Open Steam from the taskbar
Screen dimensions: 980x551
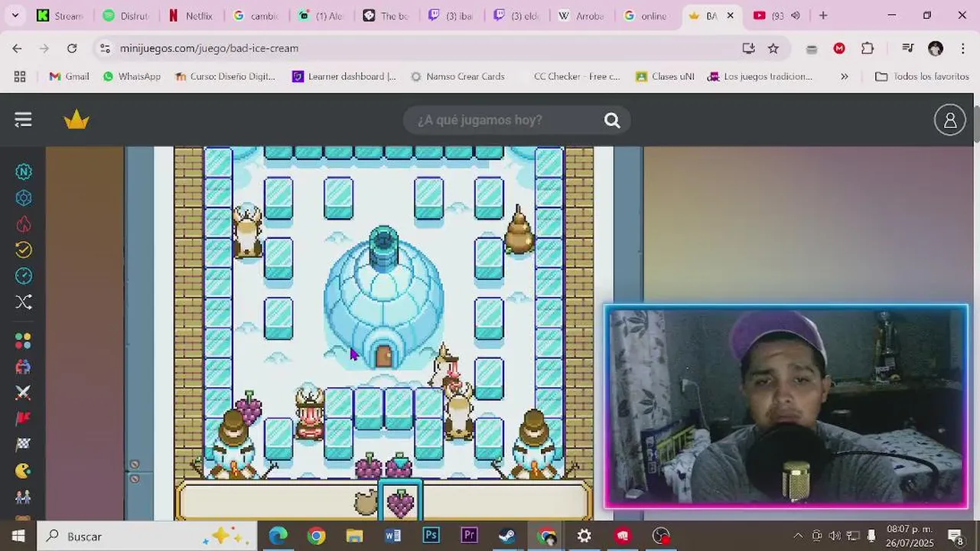coord(507,536)
